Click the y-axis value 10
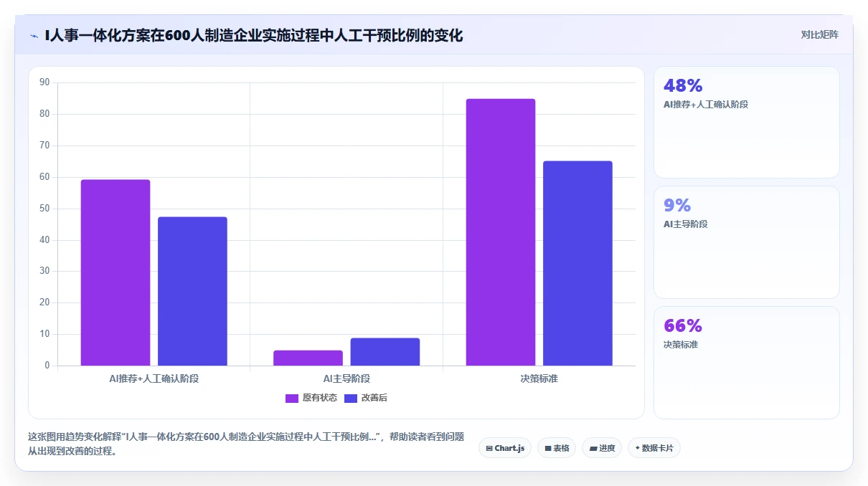Image resolution: width=868 pixels, height=486 pixels. point(44,334)
